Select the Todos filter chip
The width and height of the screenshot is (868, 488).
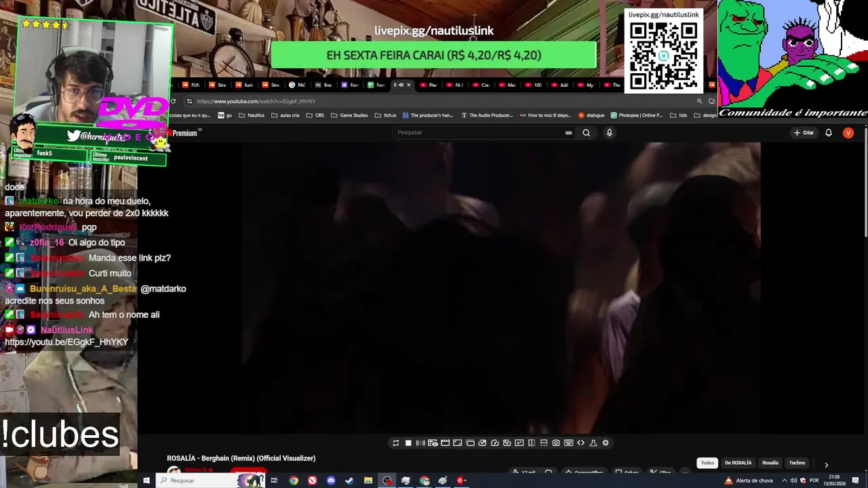pos(707,463)
